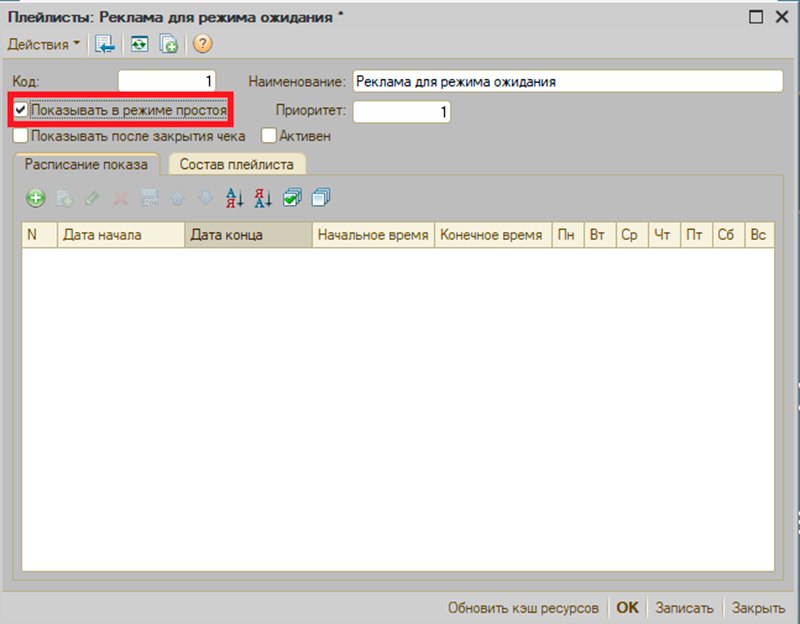Click the 'Закрыть' button
800x624 pixels.
758,608
